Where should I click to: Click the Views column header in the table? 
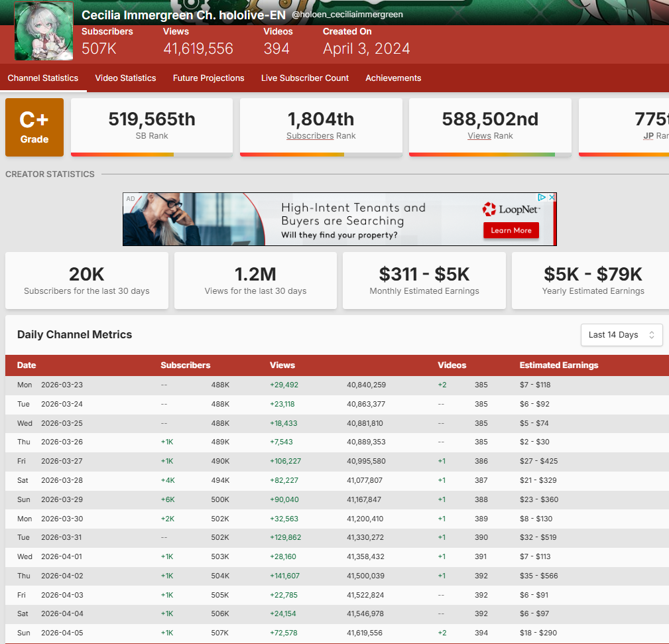282,365
